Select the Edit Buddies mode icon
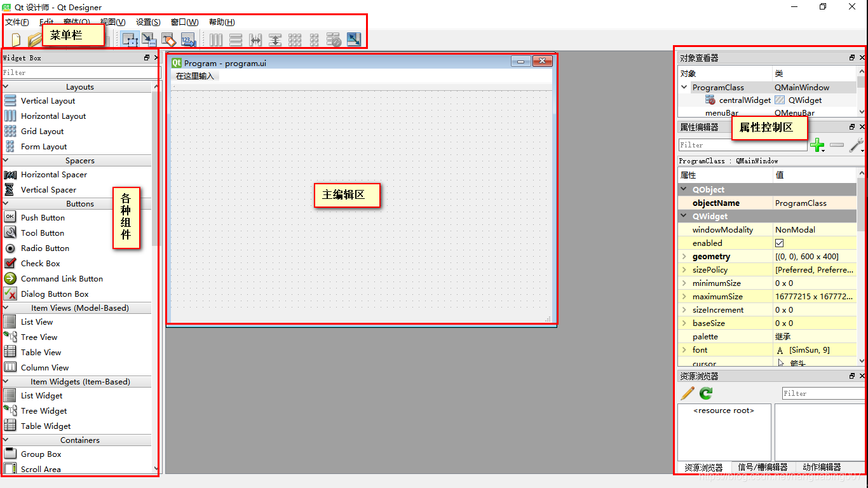Image resolution: width=868 pixels, height=488 pixels. click(168, 40)
